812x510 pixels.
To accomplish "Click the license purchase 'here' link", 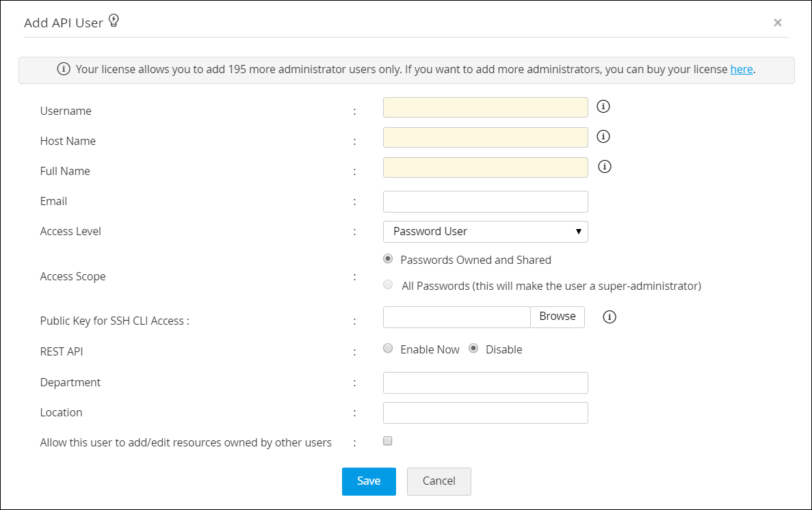I will (742, 69).
